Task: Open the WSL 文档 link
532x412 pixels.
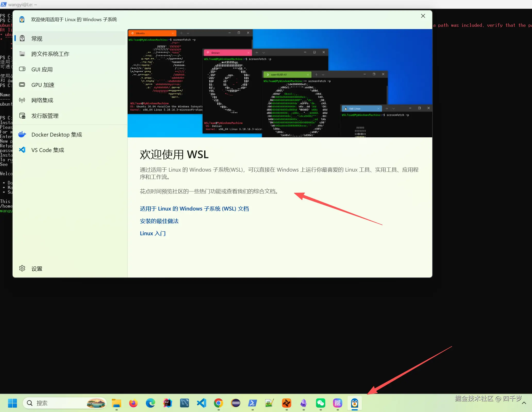Action: (194, 208)
